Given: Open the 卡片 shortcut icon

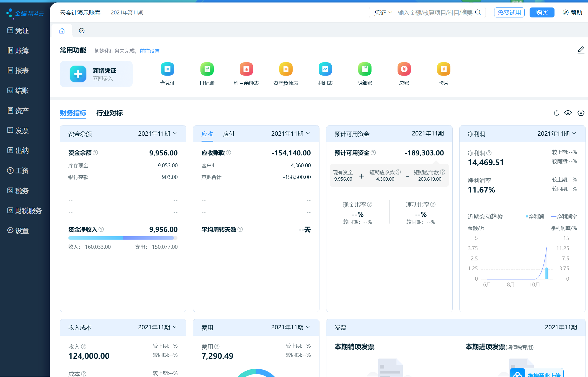Looking at the screenshot, I should point(444,69).
